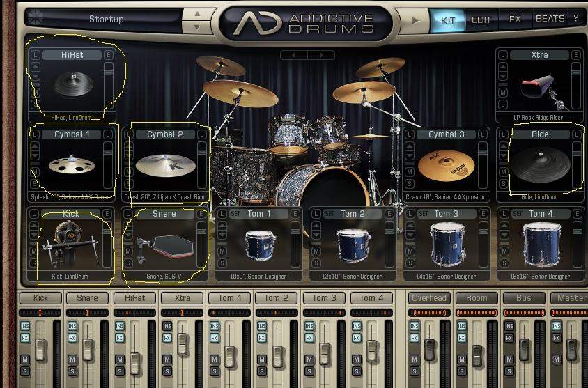Click the SET button on Tom 2
The image size is (588, 388).
tap(330, 214)
